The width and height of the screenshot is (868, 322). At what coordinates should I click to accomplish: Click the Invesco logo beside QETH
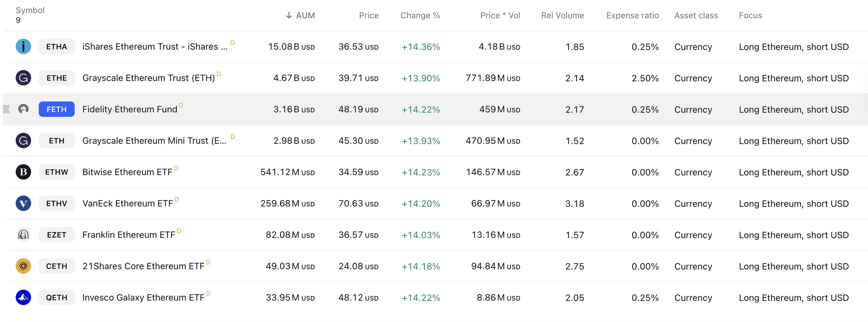23,297
